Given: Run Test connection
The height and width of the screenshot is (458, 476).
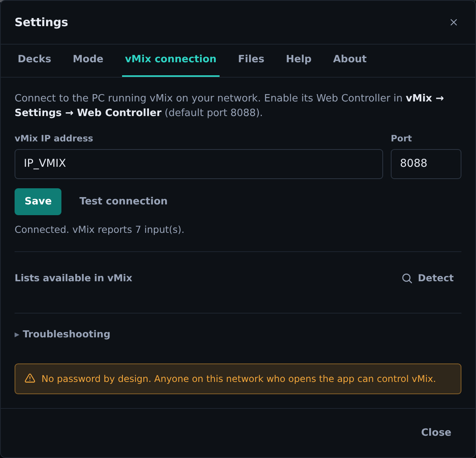Looking at the screenshot, I should (123, 202).
